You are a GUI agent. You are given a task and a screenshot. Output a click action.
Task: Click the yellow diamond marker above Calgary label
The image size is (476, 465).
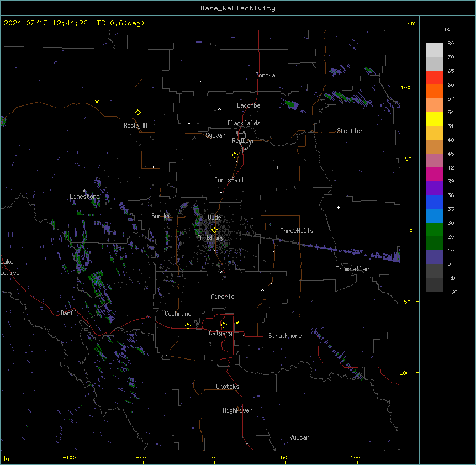coord(224,325)
